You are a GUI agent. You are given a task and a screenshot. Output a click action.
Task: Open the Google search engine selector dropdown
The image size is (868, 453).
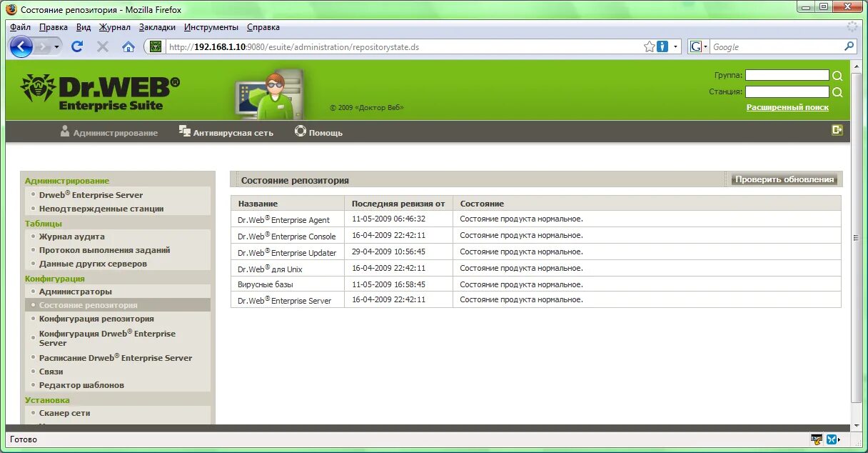(699, 46)
